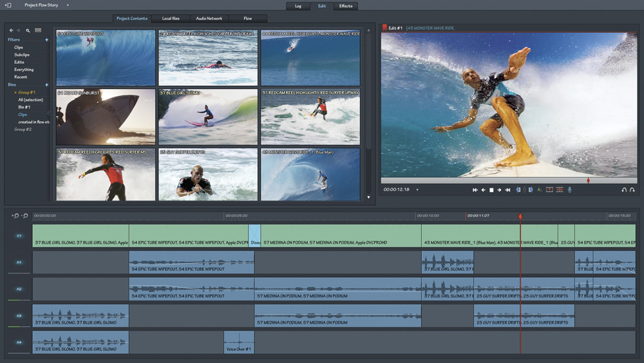644x363 pixels.
Task: Select the 54 EPIC TUBE WIPEOUT thumbnail
Action: (x=106, y=57)
